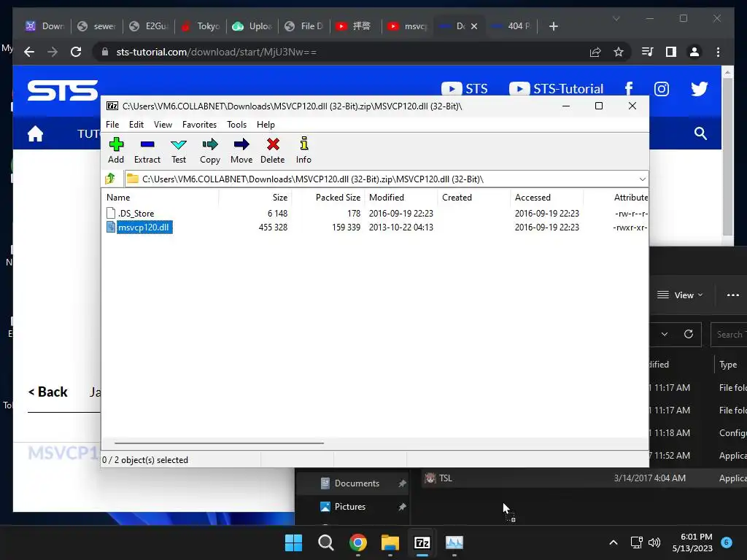Open the Chrome profile icon
The image size is (747, 560).
click(694, 52)
